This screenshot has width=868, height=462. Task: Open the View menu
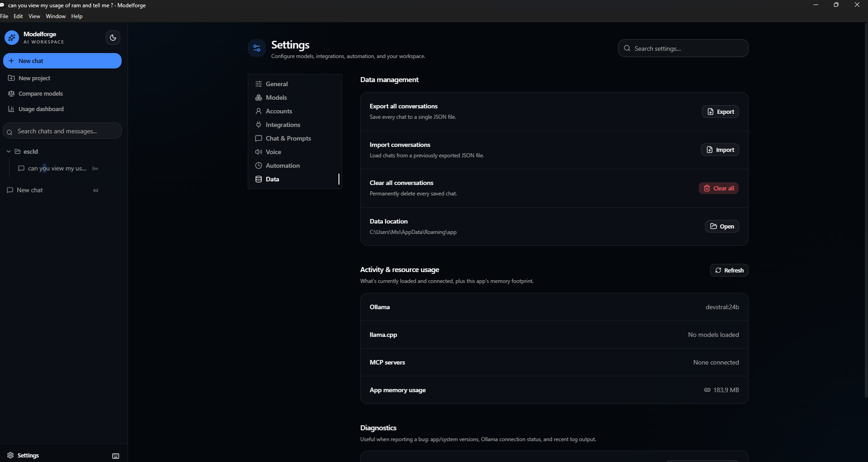click(34, 16)
